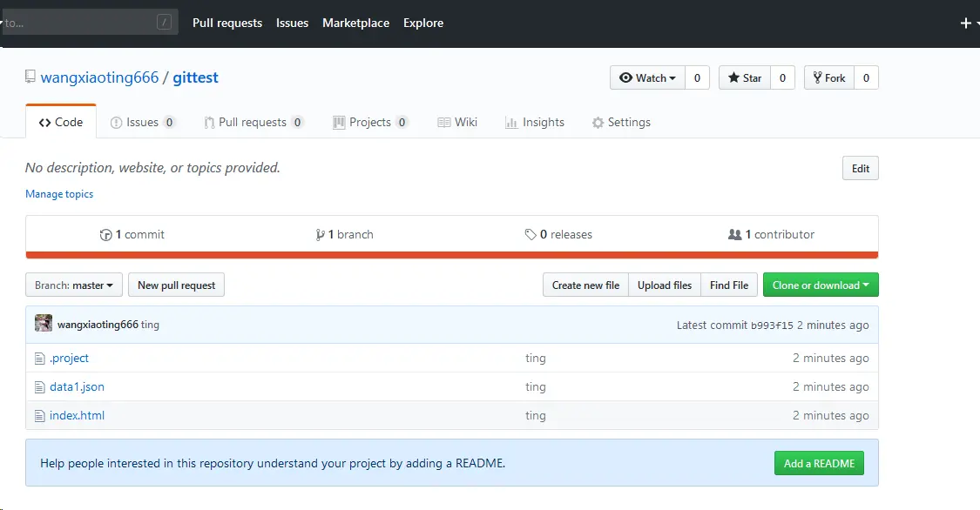The height and width of the screenshot is (510, 980).
Task: Open the gittest repository name link
Action: (196, 77)
